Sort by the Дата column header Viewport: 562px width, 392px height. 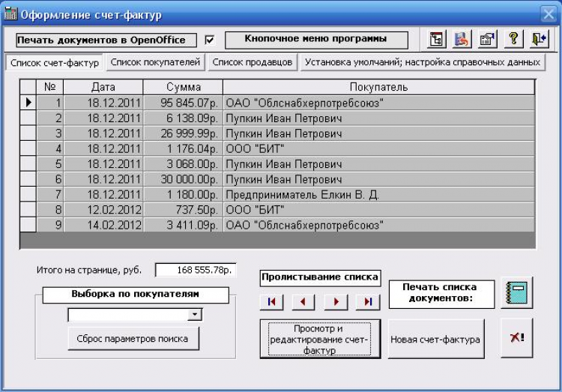(x=103, y=87)
